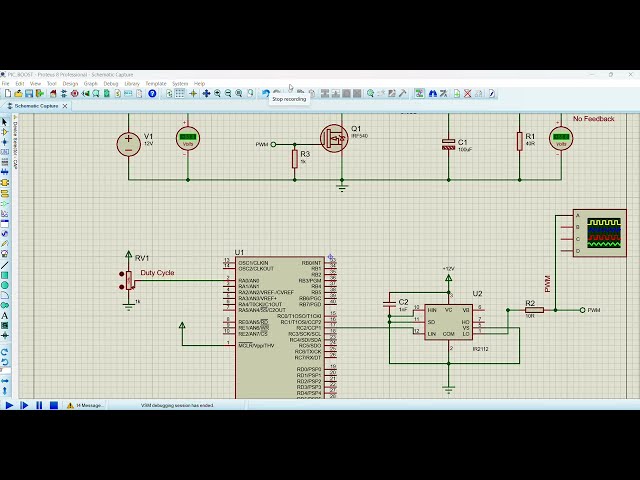
Task: Toggle the wire autorouter icon
Action: [419, 94]
